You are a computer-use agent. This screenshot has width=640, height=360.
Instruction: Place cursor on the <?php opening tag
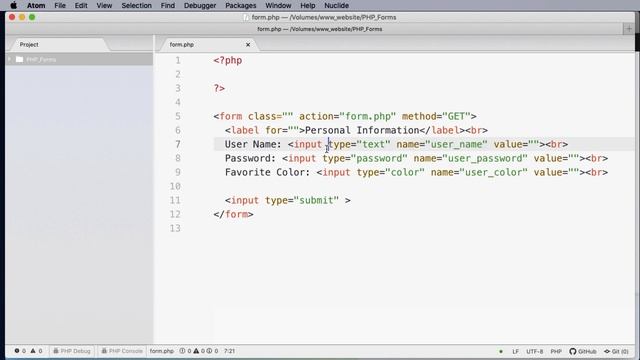[228, 60]
